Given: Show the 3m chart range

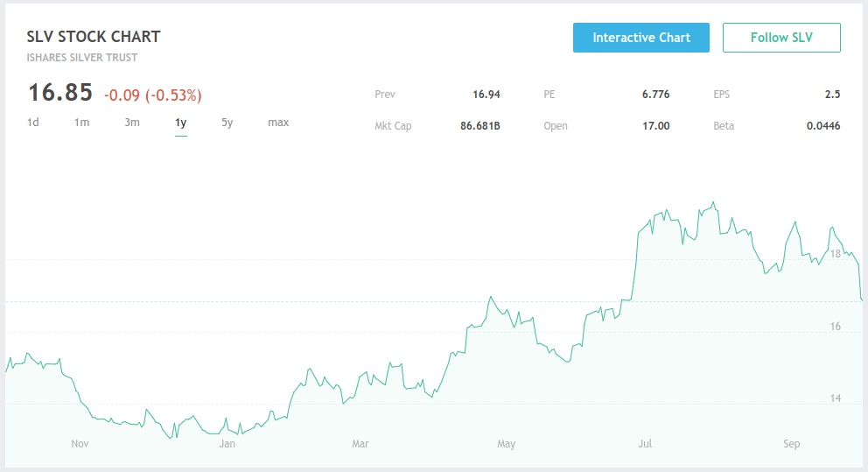Looking at the screenshot, I should pyautogui.click(x=132, y=123).
